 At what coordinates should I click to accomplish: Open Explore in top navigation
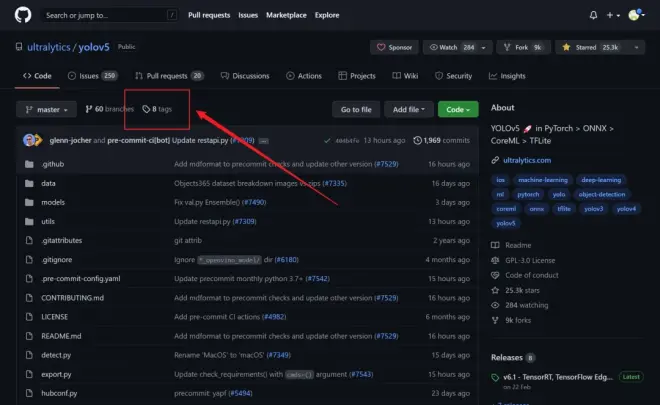click(327, 15)
